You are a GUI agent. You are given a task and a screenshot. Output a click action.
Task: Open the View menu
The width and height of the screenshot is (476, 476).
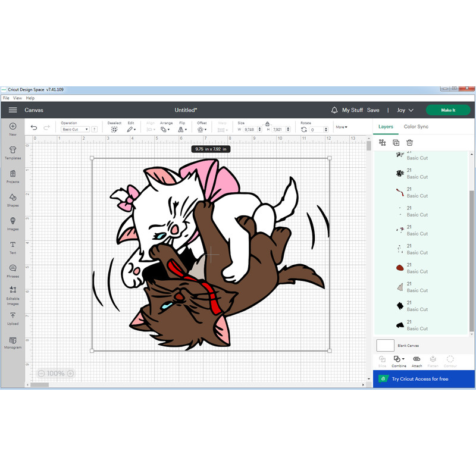tap(17, 97)
